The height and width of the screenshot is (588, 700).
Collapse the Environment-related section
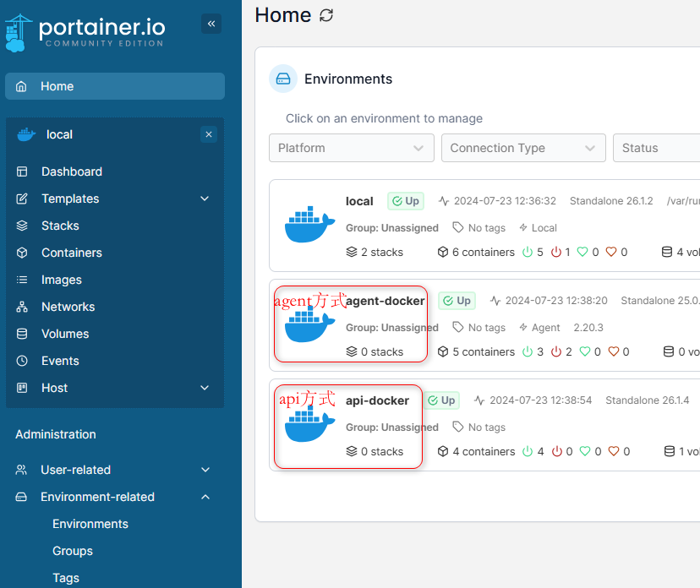tap(205, 497)
